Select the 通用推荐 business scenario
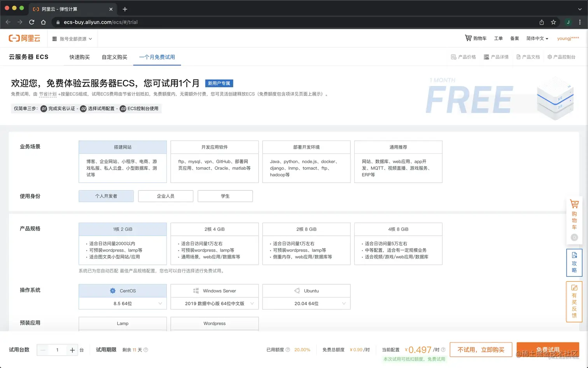 pyautogui.click(x=398, y=161)
